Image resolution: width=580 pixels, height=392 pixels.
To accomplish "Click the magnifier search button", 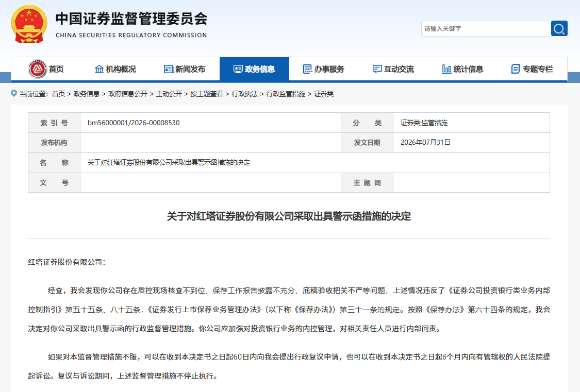I will [x=559, y=28].
